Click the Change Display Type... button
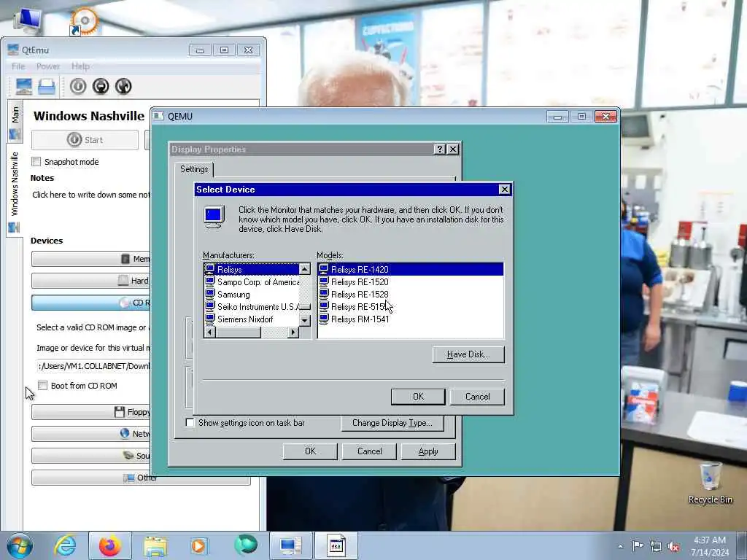 392,423
